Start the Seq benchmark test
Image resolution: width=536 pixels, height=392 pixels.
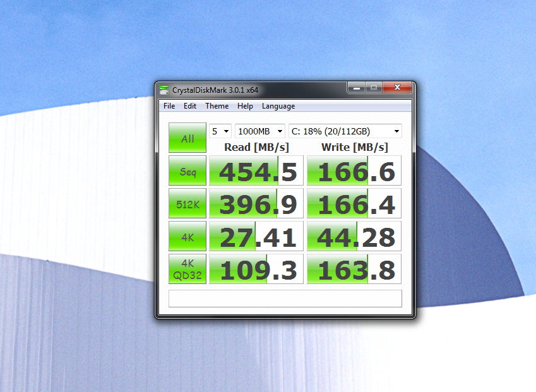(x=188, y=170)
